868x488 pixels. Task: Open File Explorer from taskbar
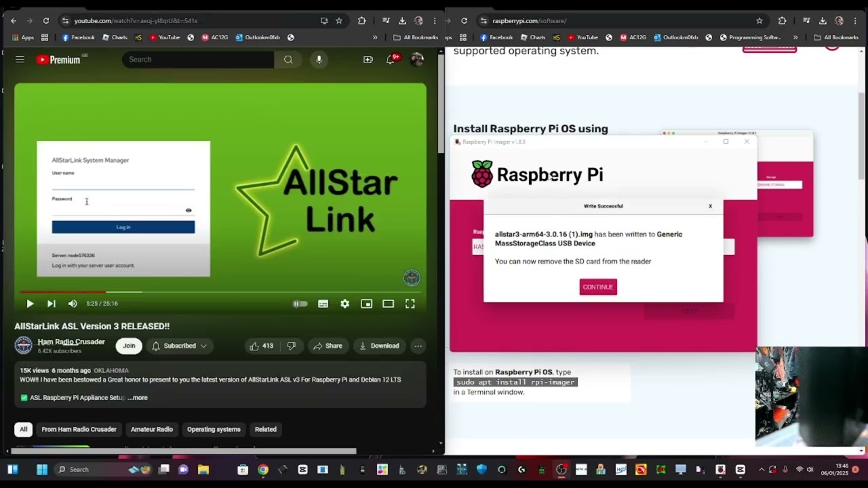click(203, 469)
